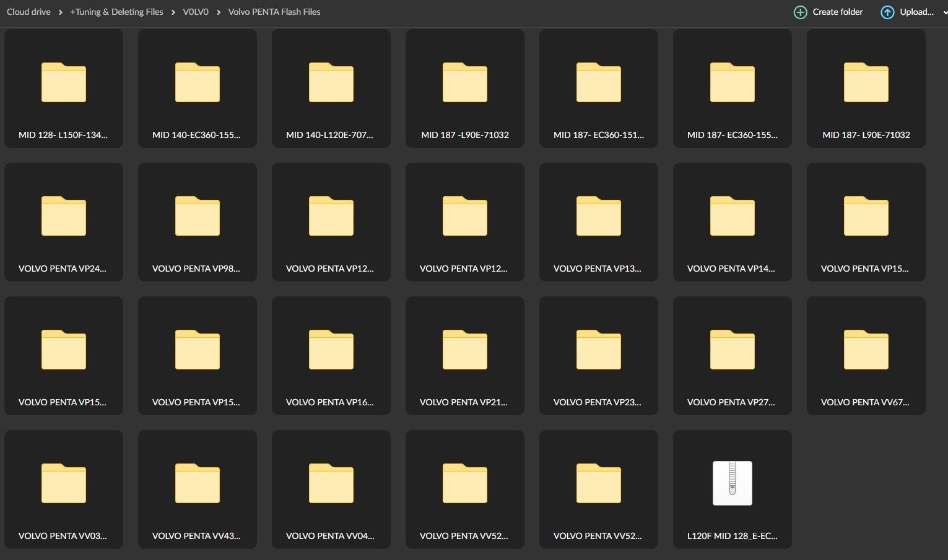948x560 pixels.
Task: Open the VOLVO PENTA VV67 folder
Action: coord(866,355)
